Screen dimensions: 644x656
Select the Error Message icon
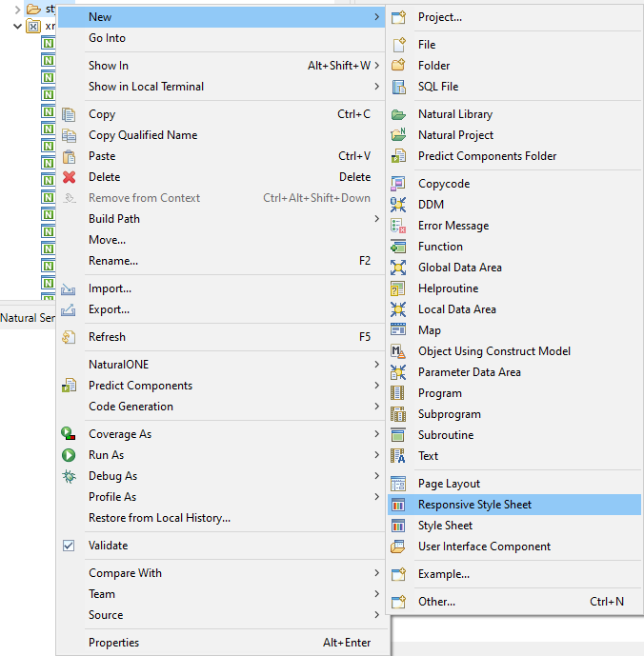coord(398,226)
